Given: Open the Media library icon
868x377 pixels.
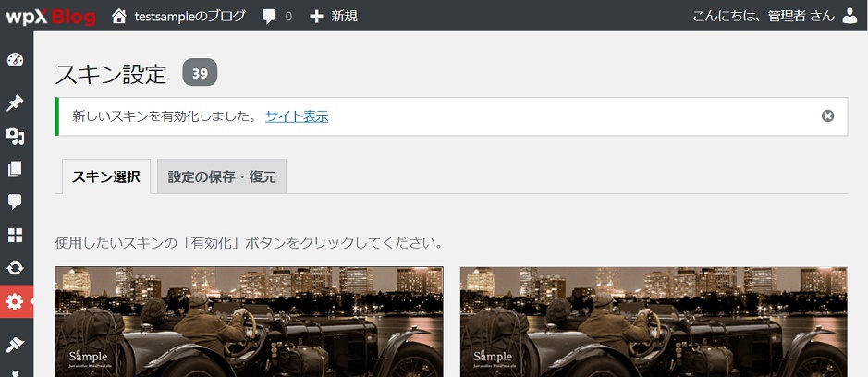Looking at the screenshot, I should (x=15, y=136).
